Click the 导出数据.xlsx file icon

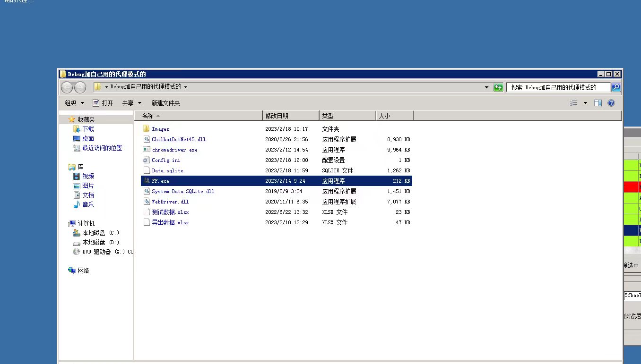click(x=147, y=222)
